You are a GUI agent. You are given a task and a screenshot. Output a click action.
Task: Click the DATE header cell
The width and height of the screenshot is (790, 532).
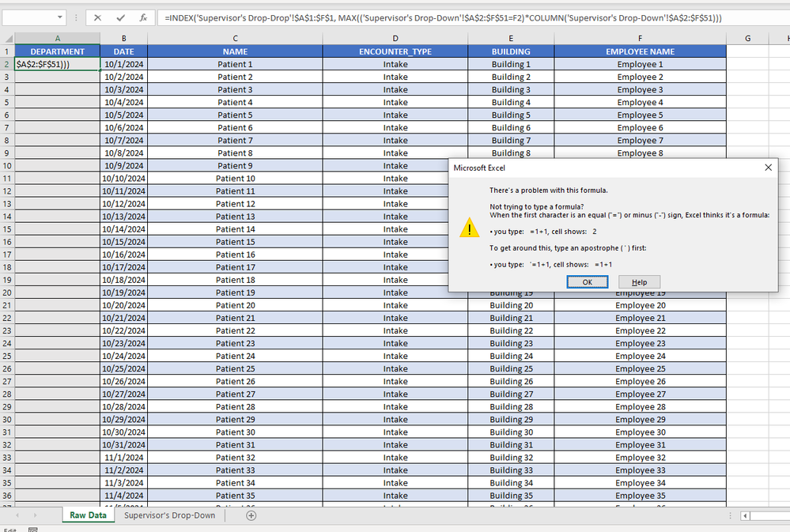pyautogui.click(x=124, y=51)
